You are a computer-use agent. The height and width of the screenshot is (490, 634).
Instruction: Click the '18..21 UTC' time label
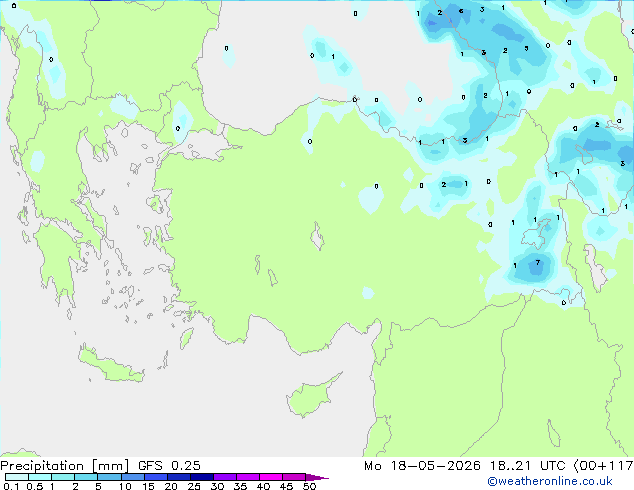click(527, 466)
